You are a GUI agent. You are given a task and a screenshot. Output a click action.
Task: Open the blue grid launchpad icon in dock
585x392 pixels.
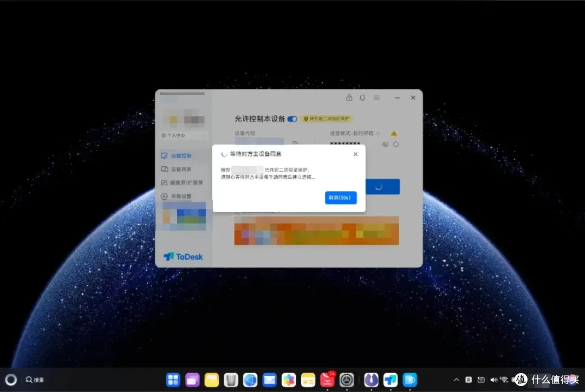tap(173, 380)
